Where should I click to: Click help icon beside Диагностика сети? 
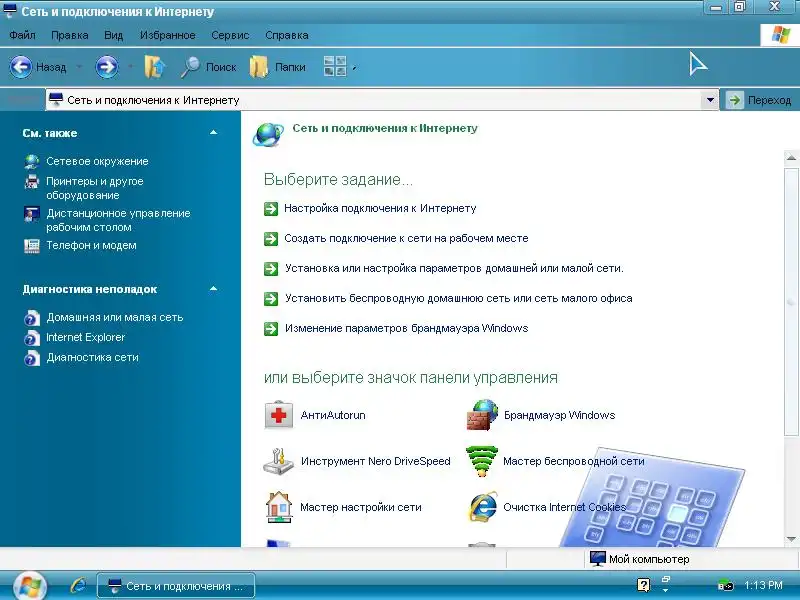[x=32, y=358]
